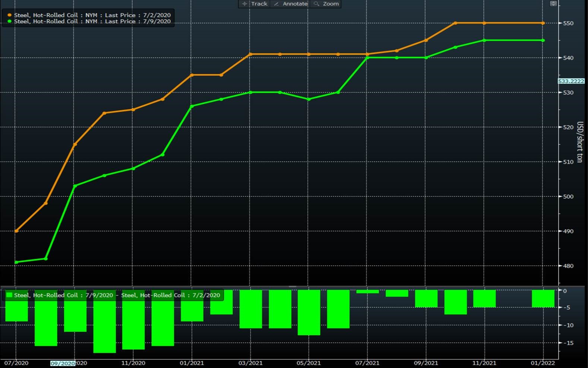Viewport: 588px width, 368px height.
Task: Click the 533.2222 price tag on the y-axis
Action: [x=571, y=81]
